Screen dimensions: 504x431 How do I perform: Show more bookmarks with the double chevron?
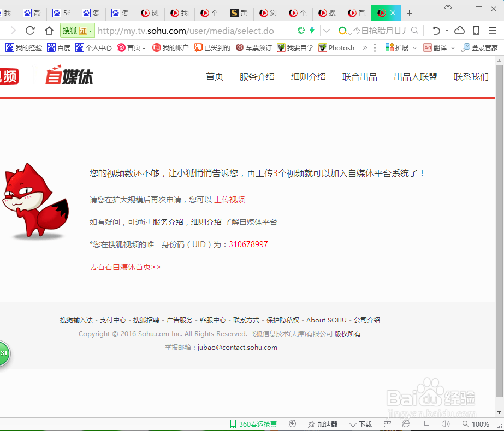(365, 48)
